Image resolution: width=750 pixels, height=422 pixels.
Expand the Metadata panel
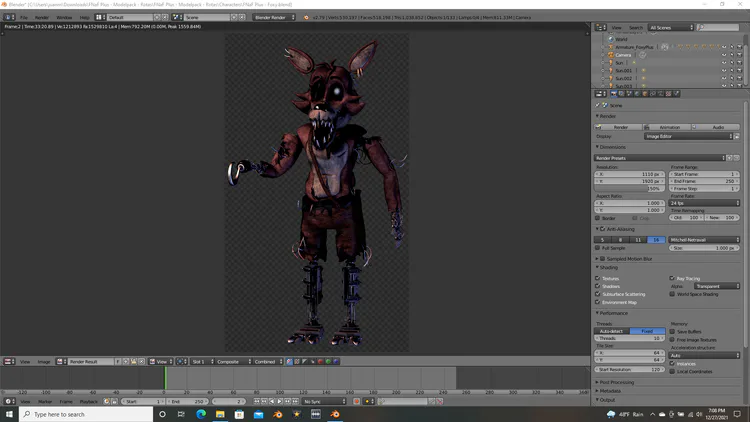pyautogui.click(x=608, y=391)
